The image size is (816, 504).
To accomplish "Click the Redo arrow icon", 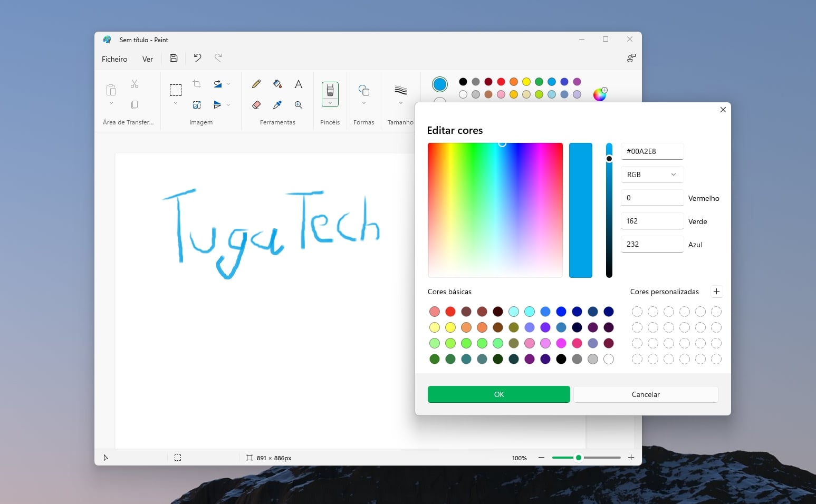I will tap(218, 58).
